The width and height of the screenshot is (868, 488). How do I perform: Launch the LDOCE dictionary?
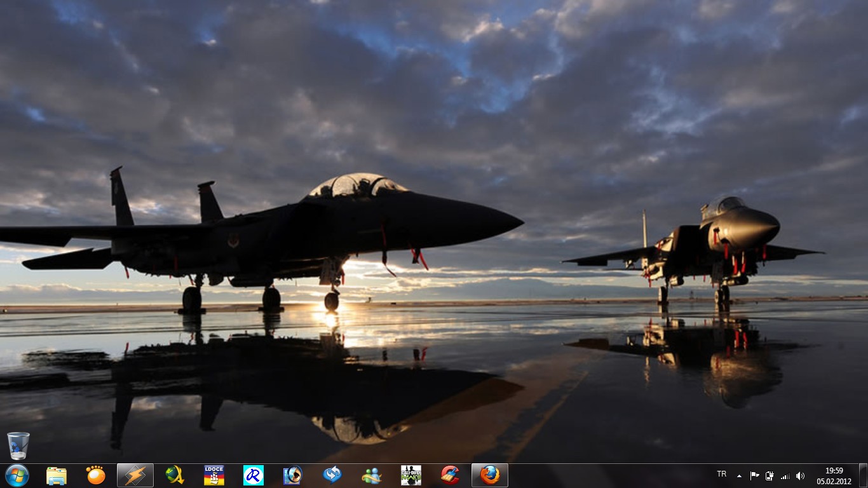214,475
